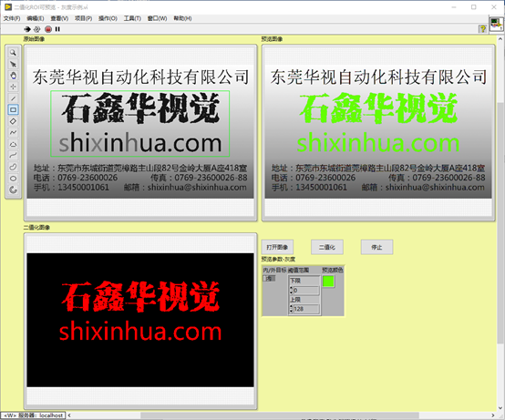Click the 打开图像 button
The image size is (505, 420).
(277, 247)
